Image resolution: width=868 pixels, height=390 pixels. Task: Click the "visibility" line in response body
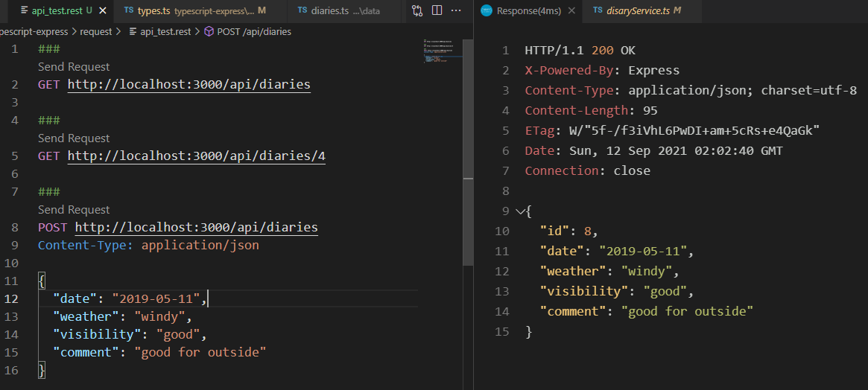pos(617,291)
